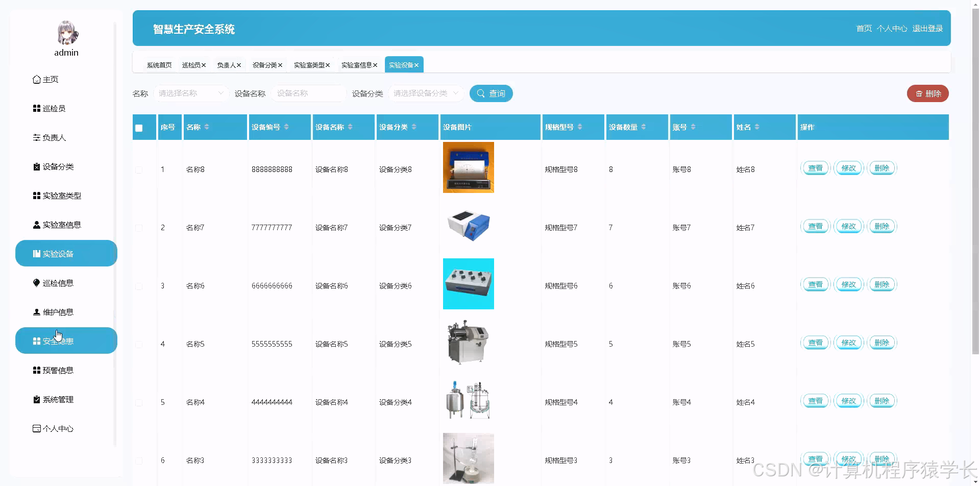Sort by 规格型号 column arrows
The width and height of the screenshot is (980, 486).
click(x=580, y=127)
